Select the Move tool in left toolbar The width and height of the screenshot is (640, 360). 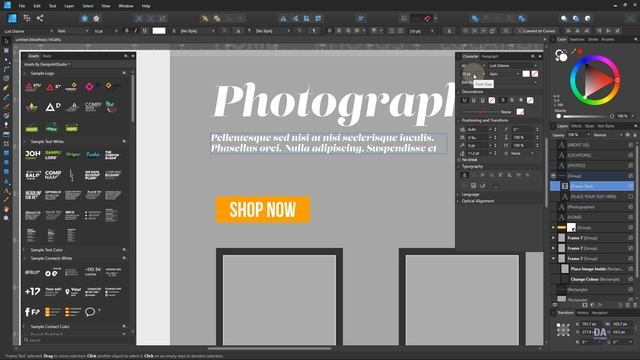click(x=6, y=41)
